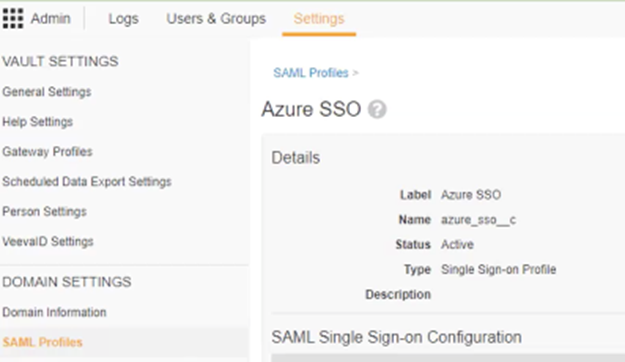Screen dimensions: 625x362
Task: Select the Settings tab
Action: 319,18
